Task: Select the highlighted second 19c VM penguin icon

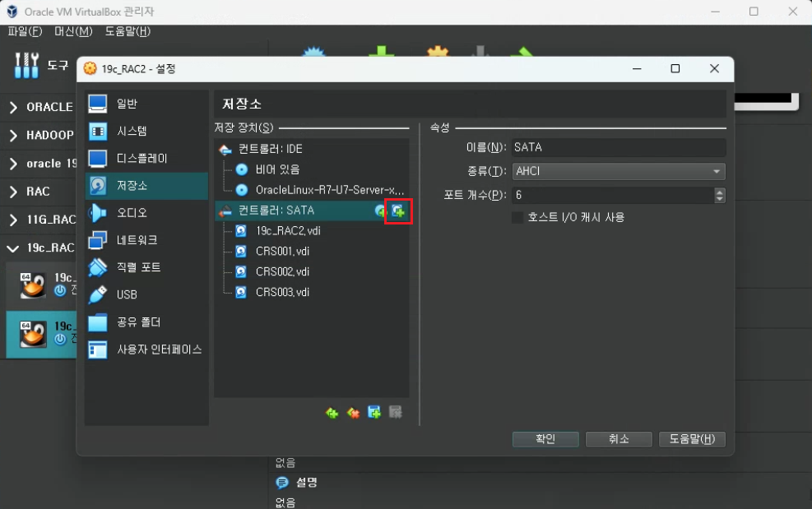Action: pos(33,334)
